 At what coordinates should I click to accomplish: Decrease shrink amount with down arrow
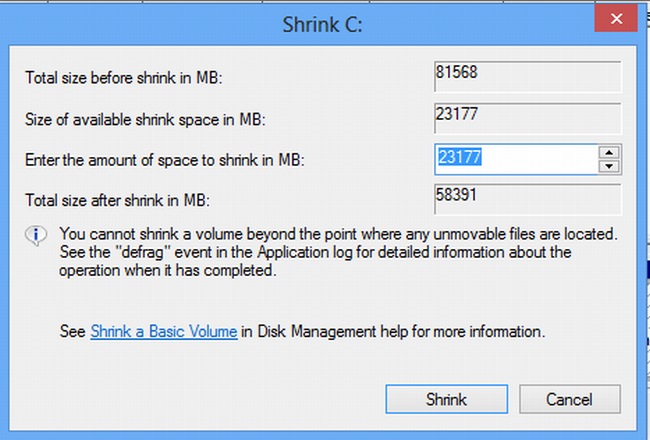[x=607, y=166]
